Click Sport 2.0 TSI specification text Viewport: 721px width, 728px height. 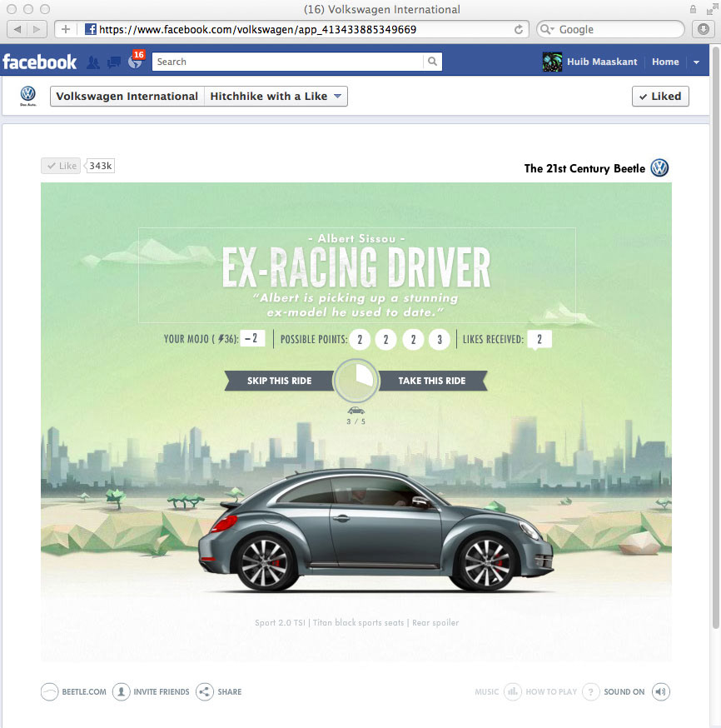[x=281, y=622]
